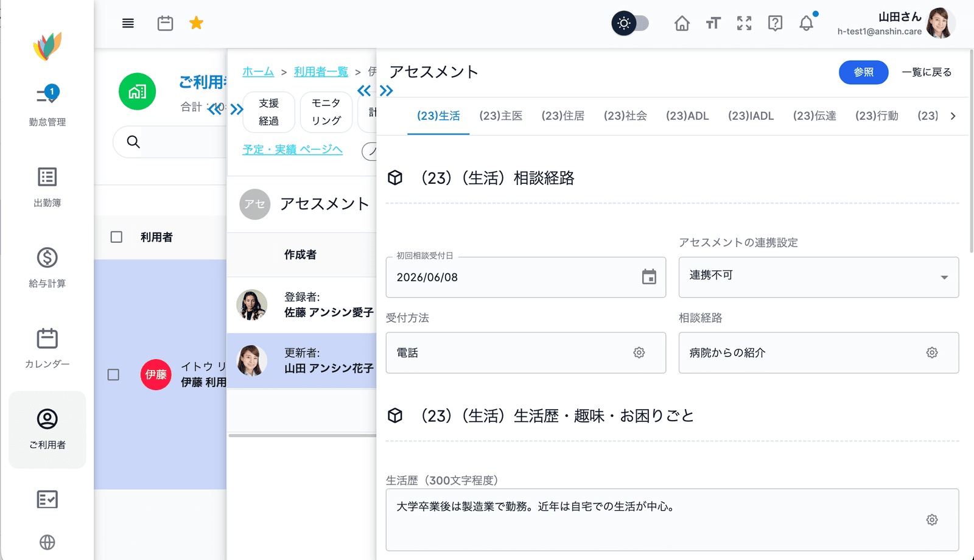Click the ホーム breadcrumb link
The image size is (974, 560).
click(258, 72)
